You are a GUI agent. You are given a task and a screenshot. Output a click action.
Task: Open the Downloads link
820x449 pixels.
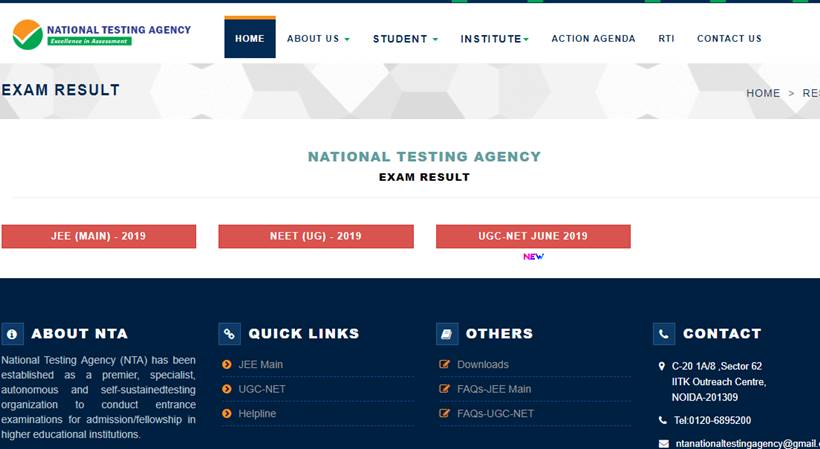(x=483, y=364)
